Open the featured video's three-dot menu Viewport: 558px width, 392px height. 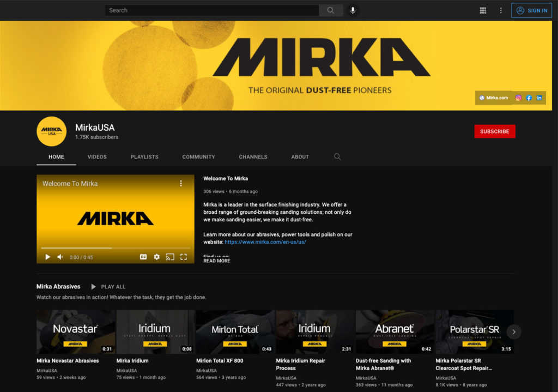click(181, 183)
